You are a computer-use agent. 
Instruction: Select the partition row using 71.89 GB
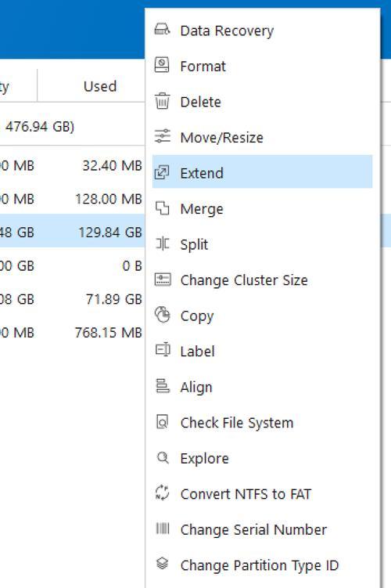[72, 299]
